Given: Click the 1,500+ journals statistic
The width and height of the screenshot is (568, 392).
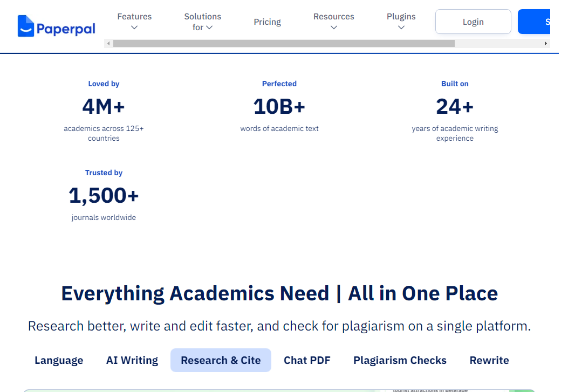Looking at the screenshot, I should pyautogui.click(x=104, y=195).
